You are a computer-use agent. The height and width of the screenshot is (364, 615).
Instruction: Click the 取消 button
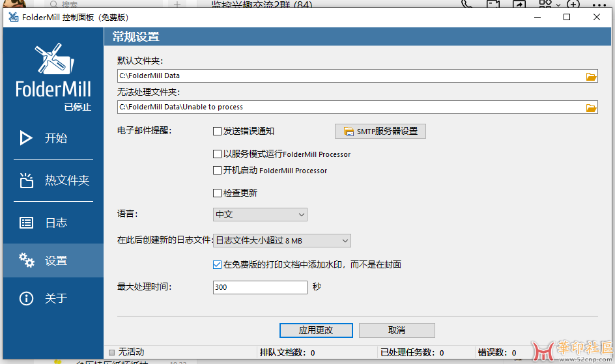[x=396, y=330]
